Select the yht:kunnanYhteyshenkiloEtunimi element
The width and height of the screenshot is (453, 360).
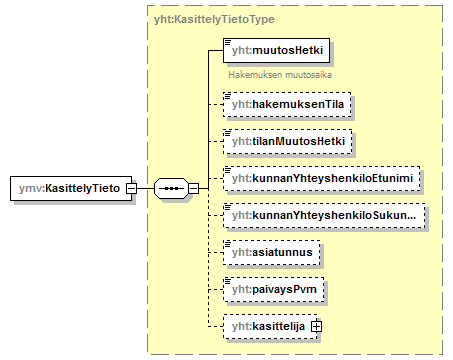(x=322, y=178)
